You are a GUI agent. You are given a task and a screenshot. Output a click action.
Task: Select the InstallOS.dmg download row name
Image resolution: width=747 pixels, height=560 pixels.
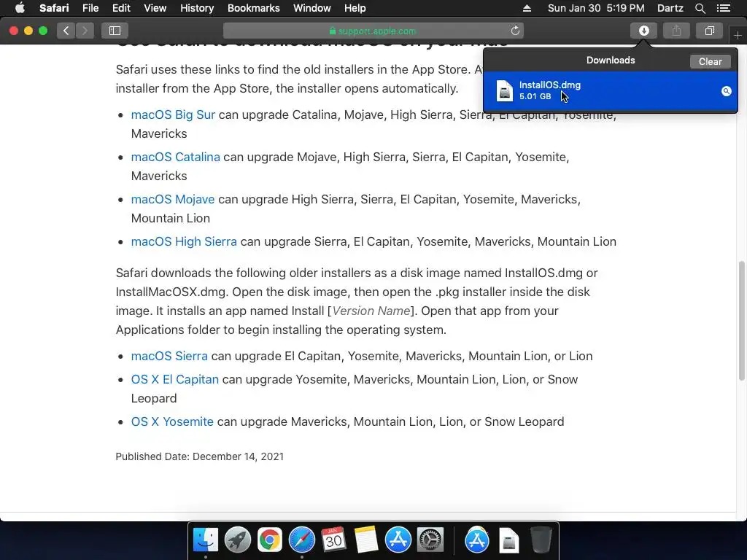tap(550, 85)
